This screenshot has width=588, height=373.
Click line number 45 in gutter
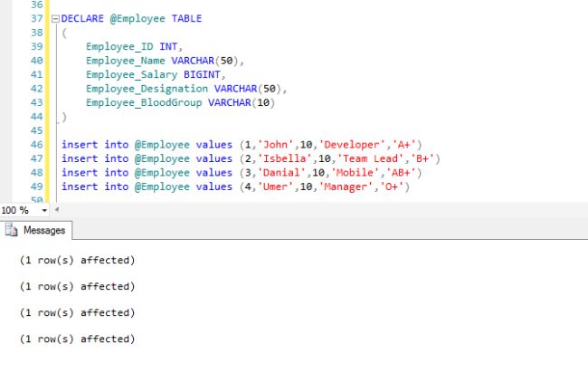point(37,130)
